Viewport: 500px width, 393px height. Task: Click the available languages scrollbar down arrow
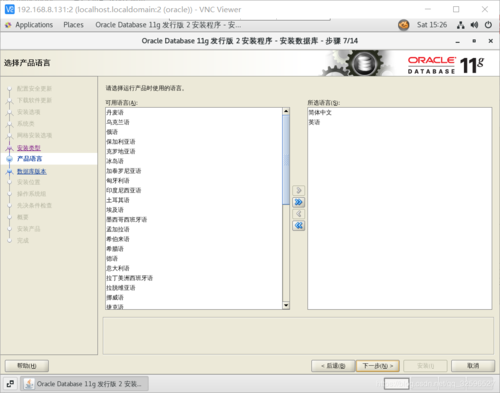286,305
